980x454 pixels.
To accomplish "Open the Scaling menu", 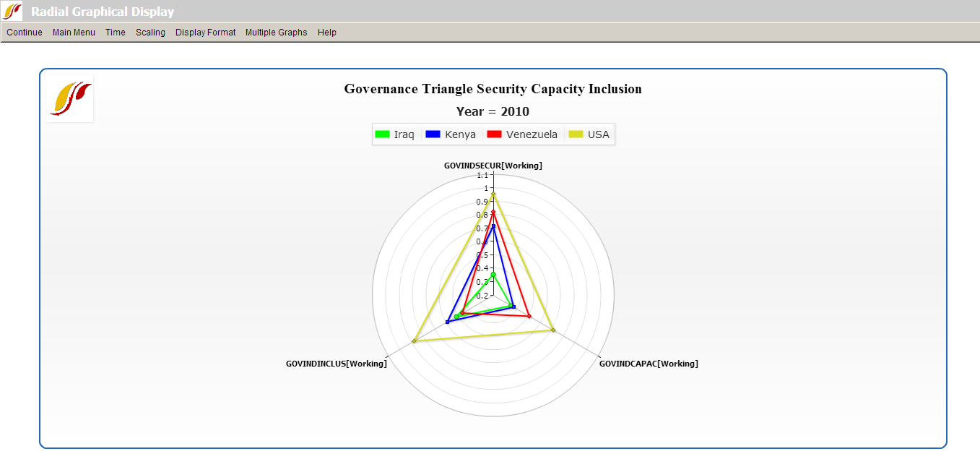I will pos(150,33).
